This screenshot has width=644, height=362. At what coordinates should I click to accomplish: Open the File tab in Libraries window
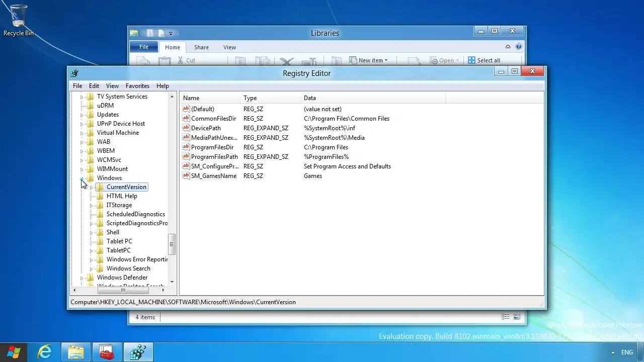pyautogui.click(x=144, y=47)
